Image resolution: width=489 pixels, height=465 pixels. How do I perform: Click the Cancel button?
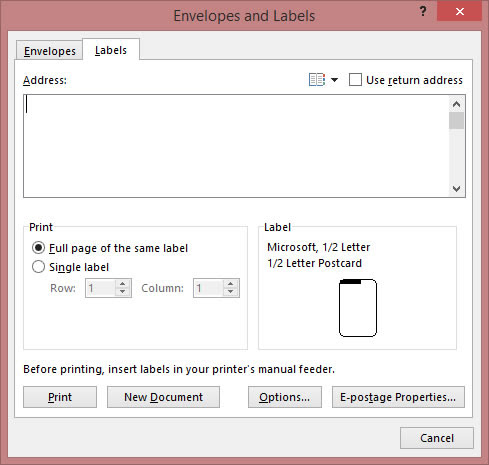437,438
